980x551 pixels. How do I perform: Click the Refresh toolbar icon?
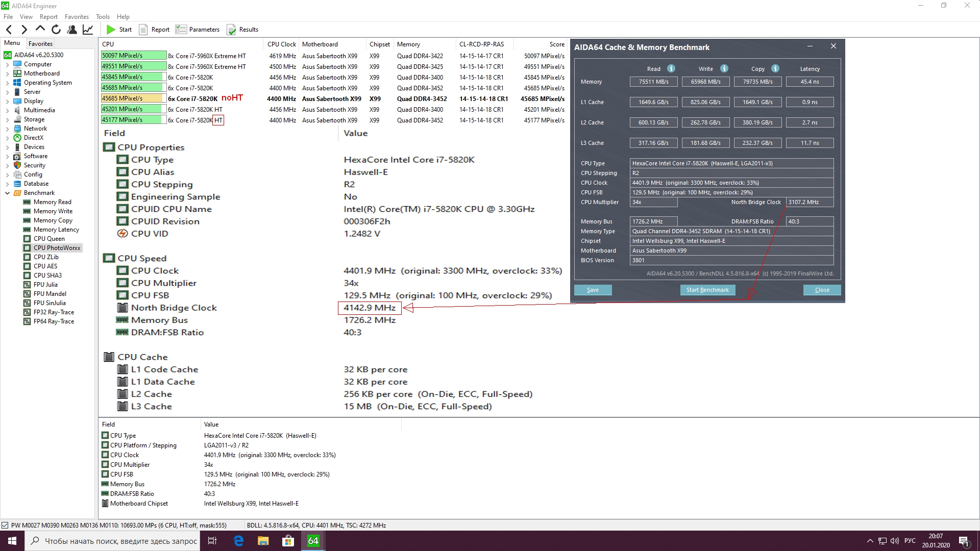56,30
